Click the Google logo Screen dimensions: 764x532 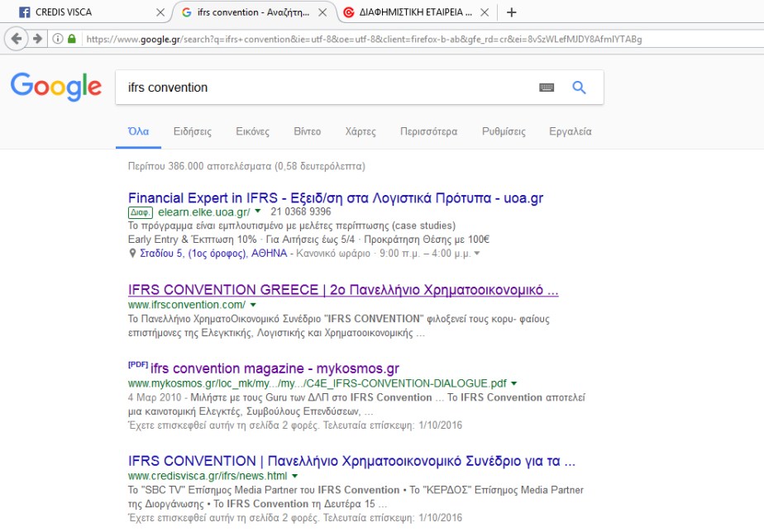55,88
